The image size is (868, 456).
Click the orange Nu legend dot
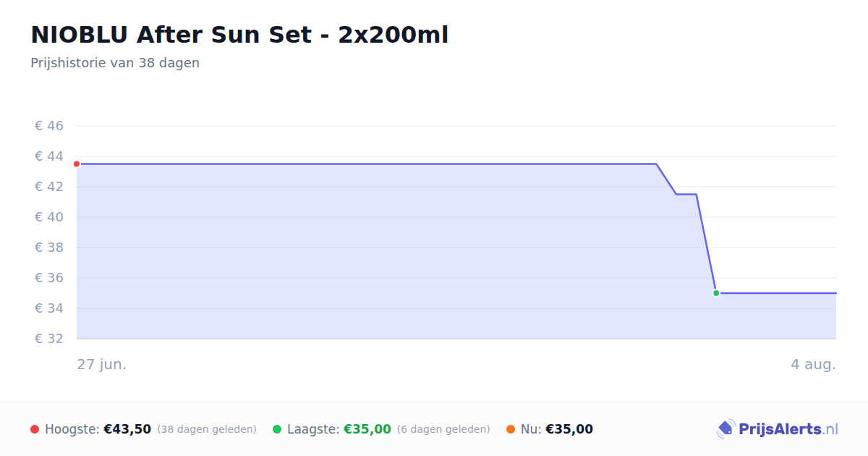pyautogui.click(x=511, y=429)
